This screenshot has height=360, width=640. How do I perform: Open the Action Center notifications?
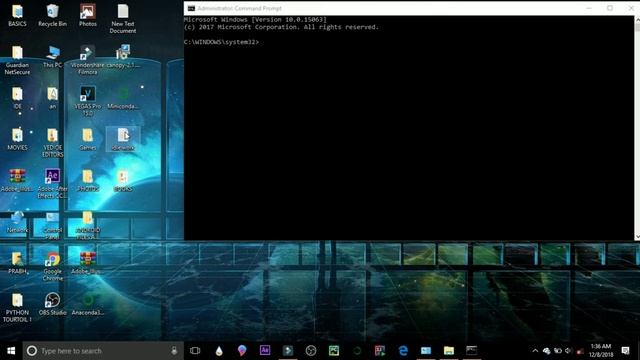tap(625, 351)
